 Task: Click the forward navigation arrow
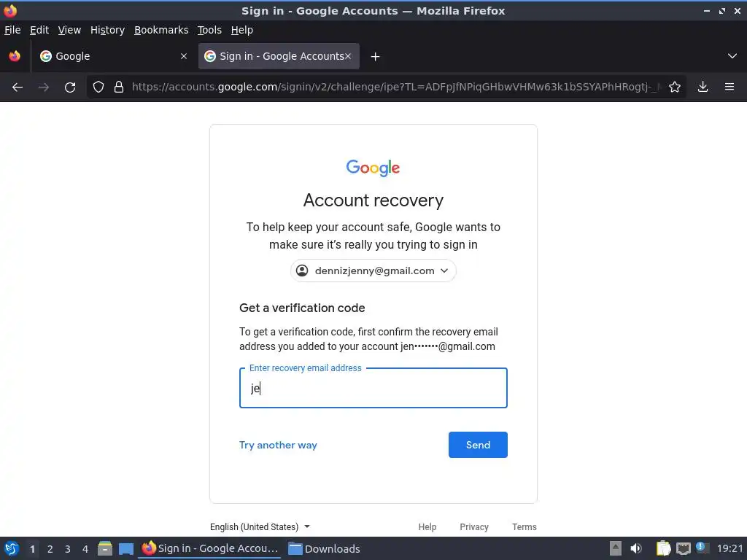coord(44,87)
